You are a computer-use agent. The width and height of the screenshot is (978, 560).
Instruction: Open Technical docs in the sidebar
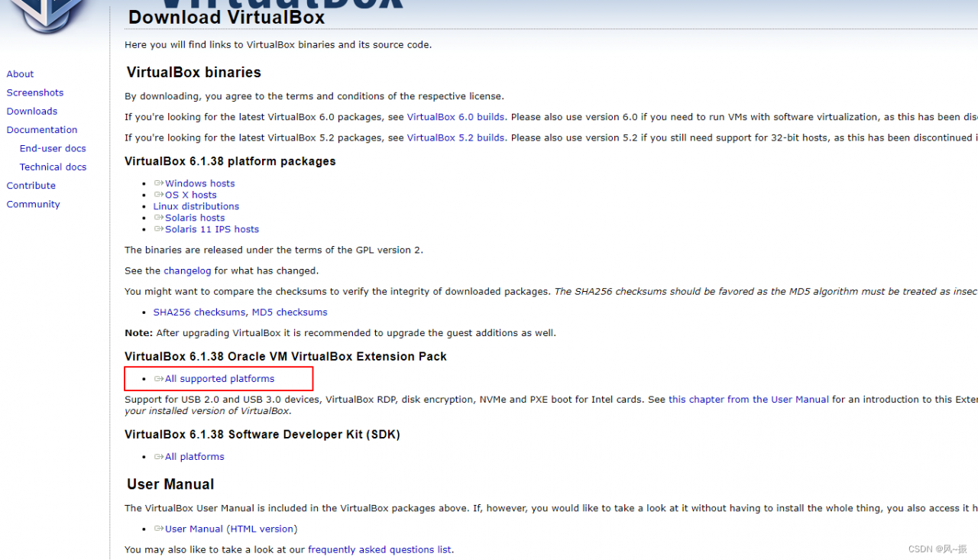coord(53,167)
